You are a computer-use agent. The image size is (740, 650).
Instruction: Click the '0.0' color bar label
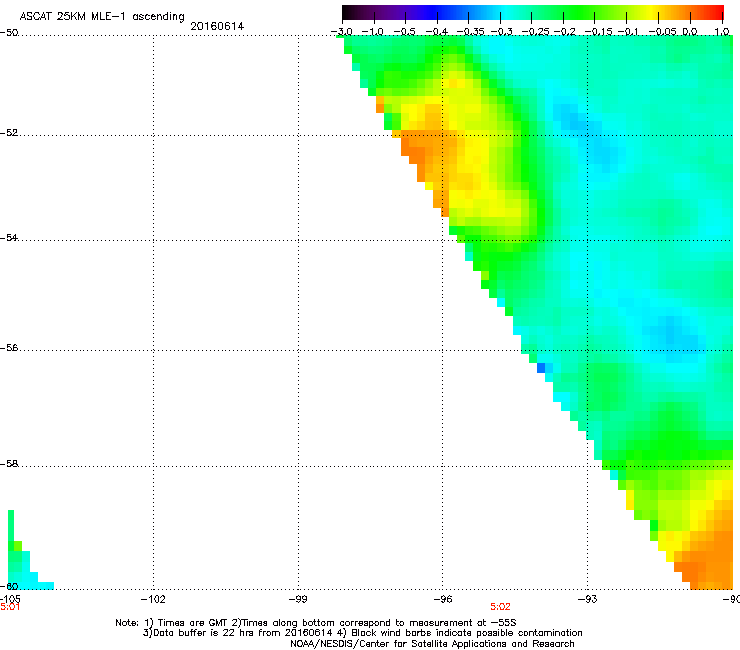click(690, 31)
